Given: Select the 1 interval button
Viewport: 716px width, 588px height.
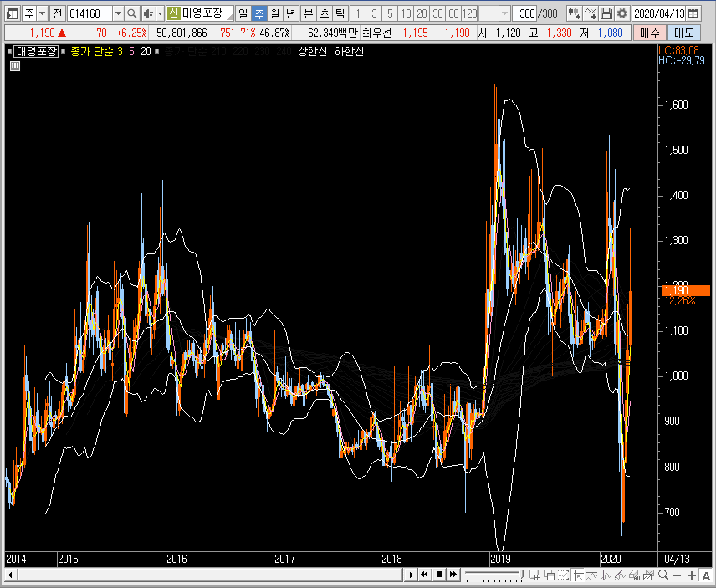Looking at the screenshot, I should click(359, 13).
